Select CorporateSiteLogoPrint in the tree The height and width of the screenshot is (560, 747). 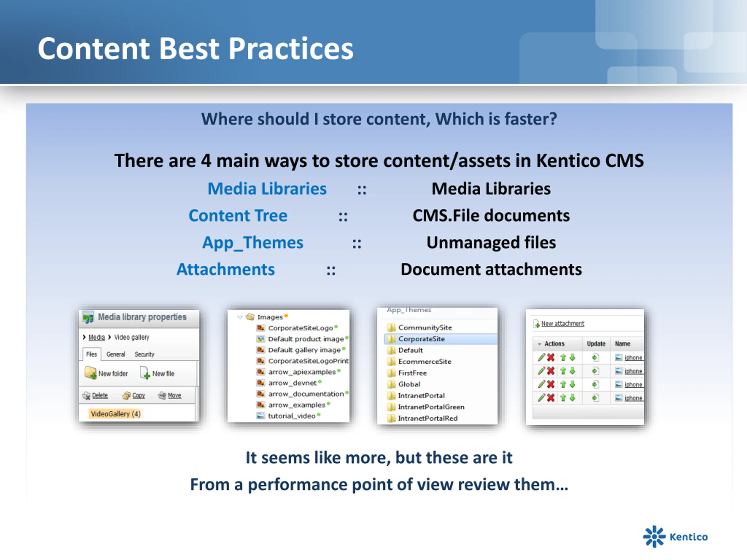(308, 361)
